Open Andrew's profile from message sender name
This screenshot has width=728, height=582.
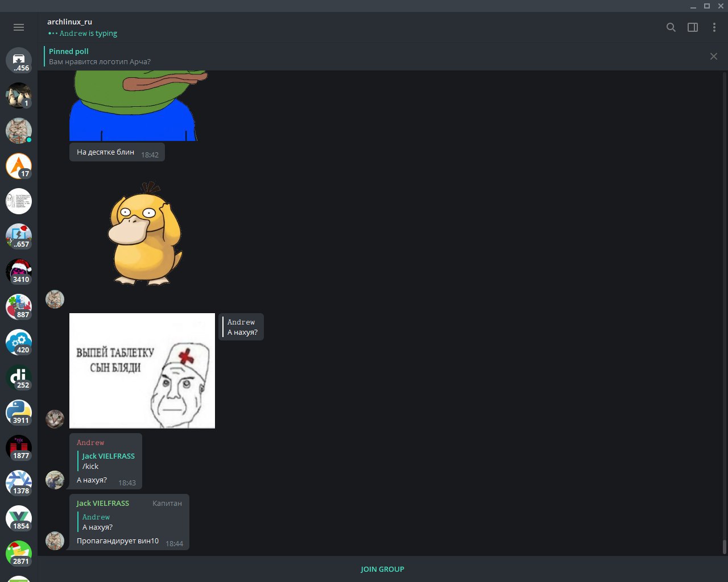pos(90,442)
